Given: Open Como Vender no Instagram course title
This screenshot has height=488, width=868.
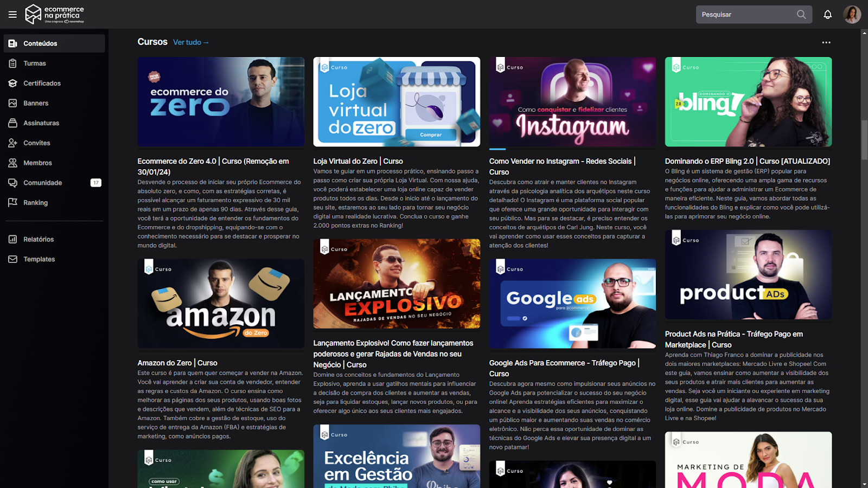Looking at the screenshot, I should click(562, 166).
